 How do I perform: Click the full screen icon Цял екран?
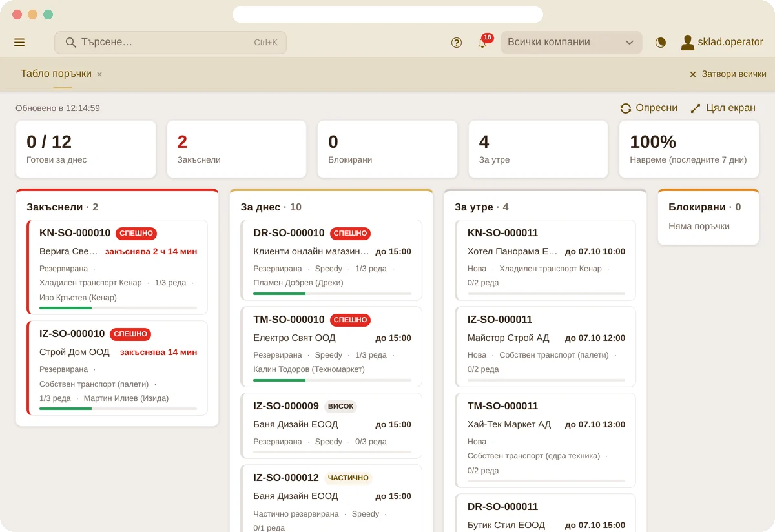click(696, 108)
